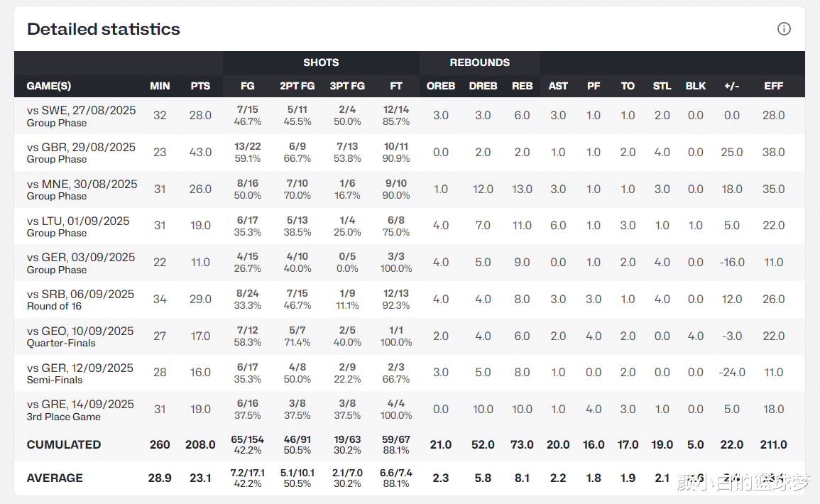Sort by the MIN column header

coord(160,86)
